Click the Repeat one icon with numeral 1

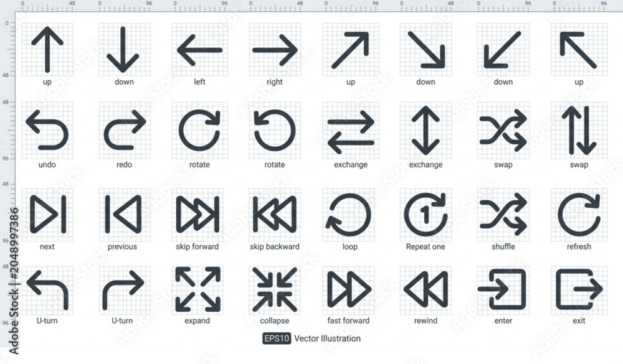(x=426, y=214)
